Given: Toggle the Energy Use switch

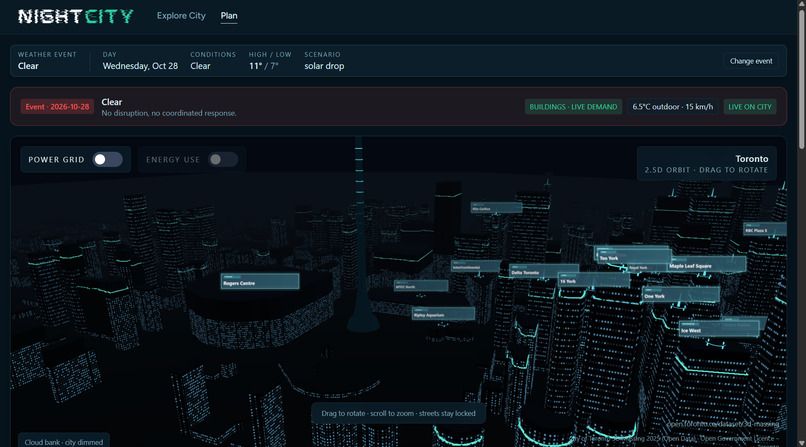Looking at the screenshot, I should point(223,160).
